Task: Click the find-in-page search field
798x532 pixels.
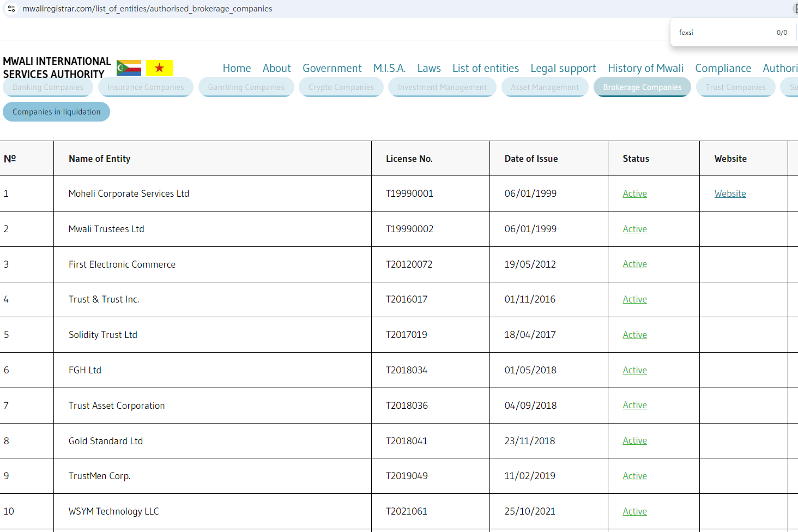Action: (722, 33)
